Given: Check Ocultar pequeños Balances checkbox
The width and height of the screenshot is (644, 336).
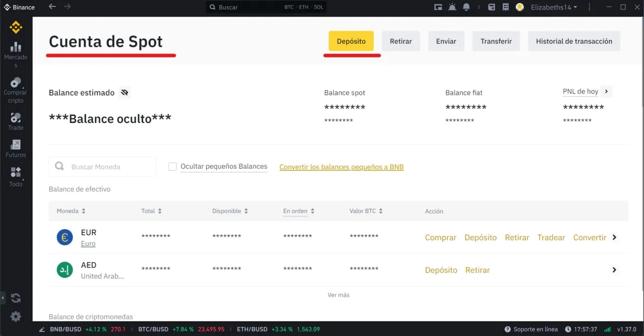Looking at the screenshot, I should [173, 167].
